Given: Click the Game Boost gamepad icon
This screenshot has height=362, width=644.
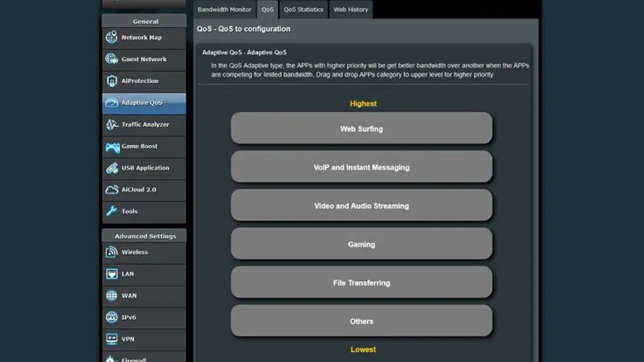Looking at the screenshot, I should [x=112, y=147].
